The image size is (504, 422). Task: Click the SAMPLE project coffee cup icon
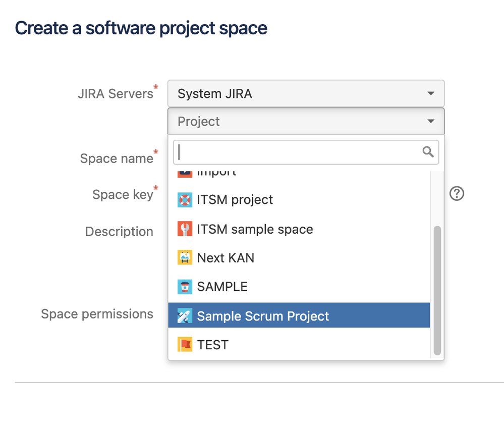point(185,287)
